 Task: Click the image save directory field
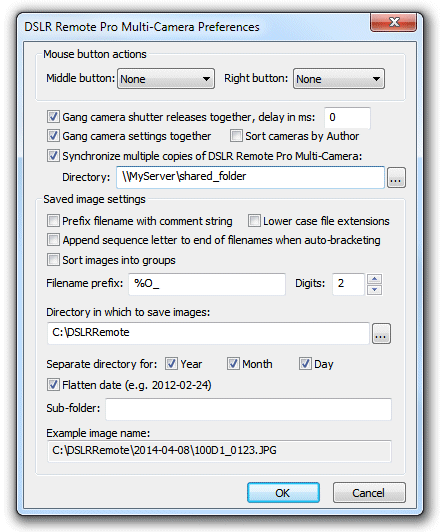208,333
